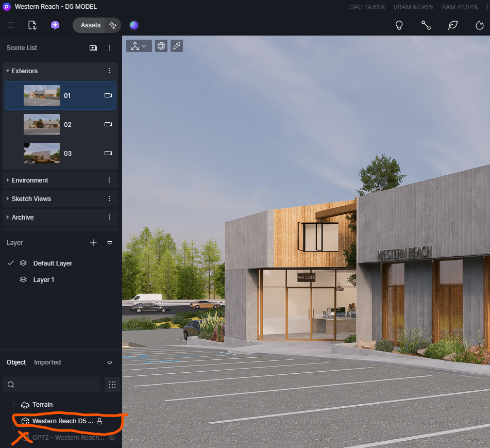Select the eyedropper picker tool

(176, 46)
